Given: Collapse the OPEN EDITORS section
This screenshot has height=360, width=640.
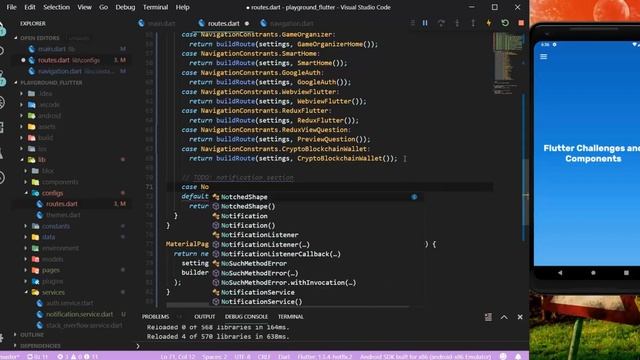Looking at the screenshot, I should click(40, 38).
